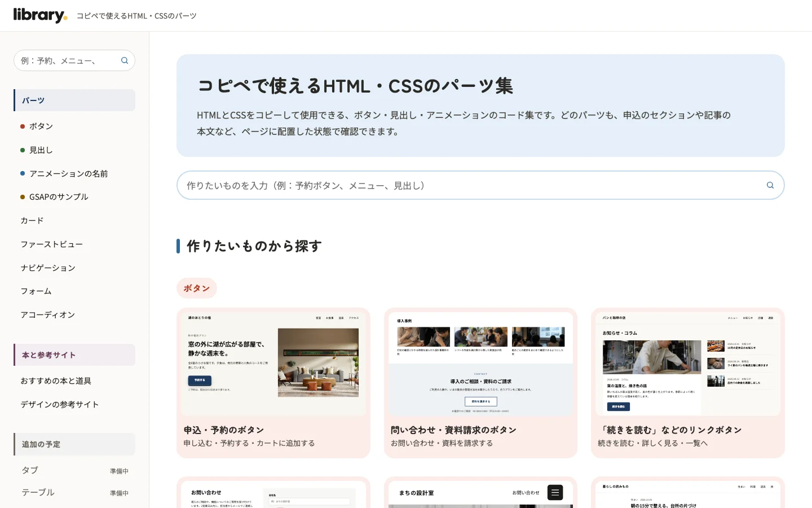Click the コピペで使えるHTML・CSSのパーツ集 title

coord(355,86)
